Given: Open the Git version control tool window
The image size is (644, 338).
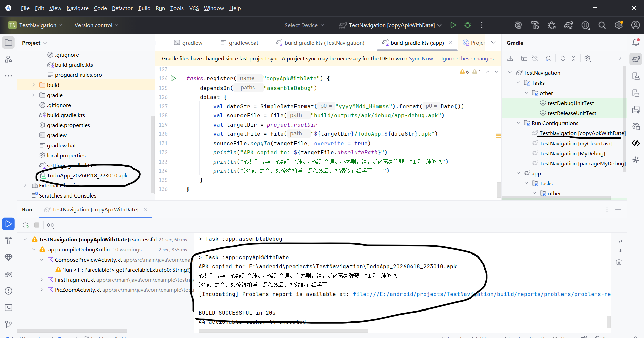Looking at the screenshot, I should [9, 324].
